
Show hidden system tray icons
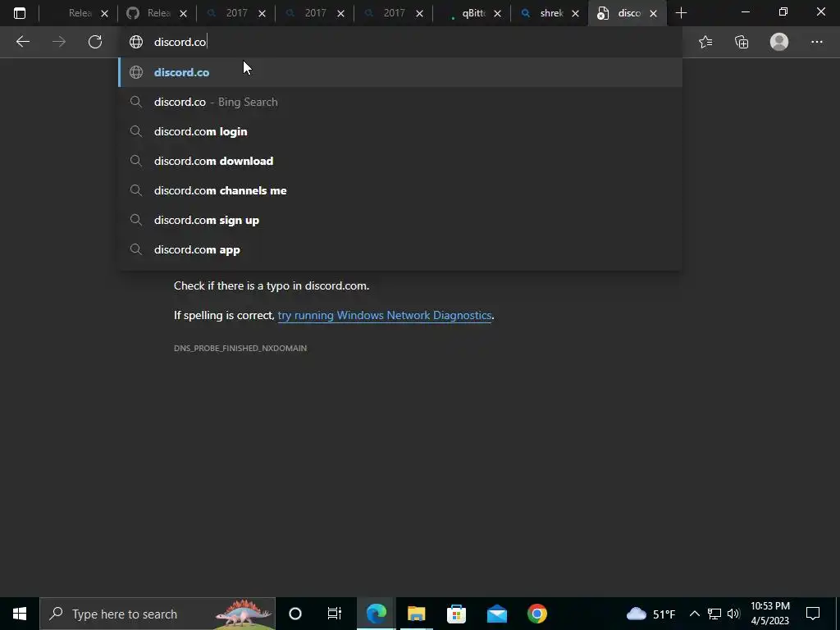694,614
